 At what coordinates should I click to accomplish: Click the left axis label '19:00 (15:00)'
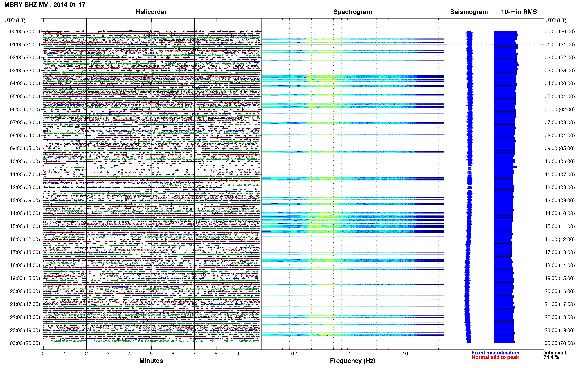point(25,278)
